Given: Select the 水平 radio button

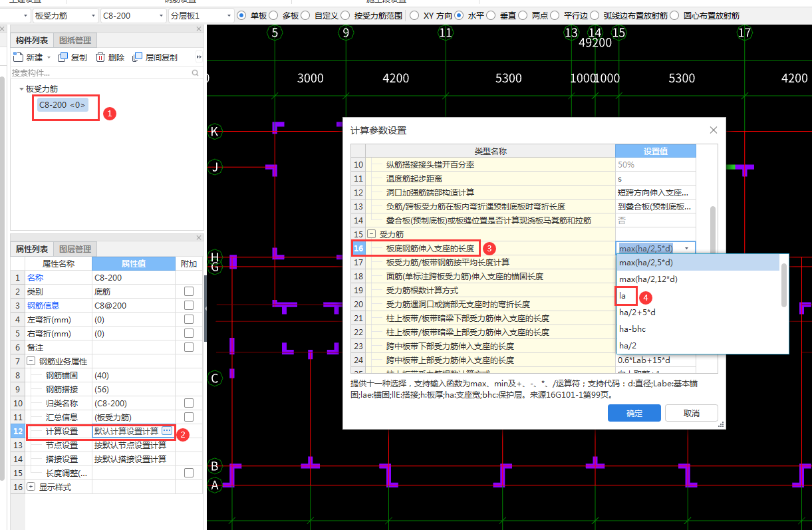Looking at the screenshot, I should point(459,15).
